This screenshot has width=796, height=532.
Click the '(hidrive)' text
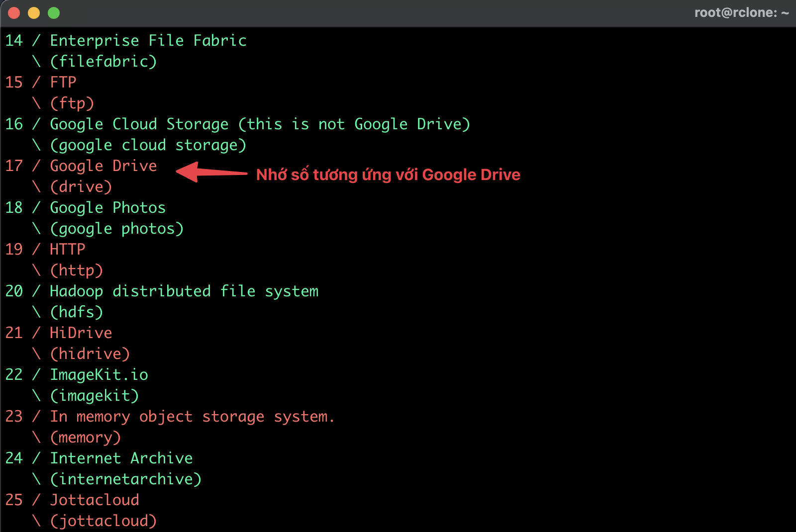pos(90,354)
